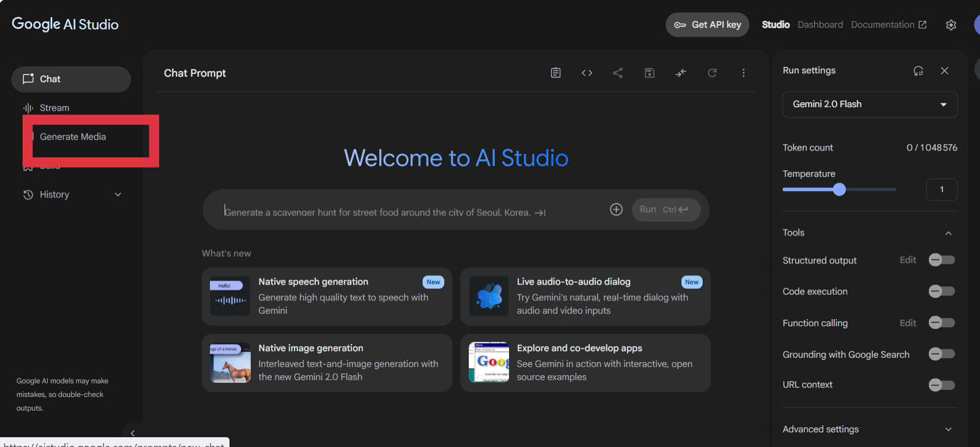
Task: Click the horse image generation thumbnail
Action: click(230, 362)
